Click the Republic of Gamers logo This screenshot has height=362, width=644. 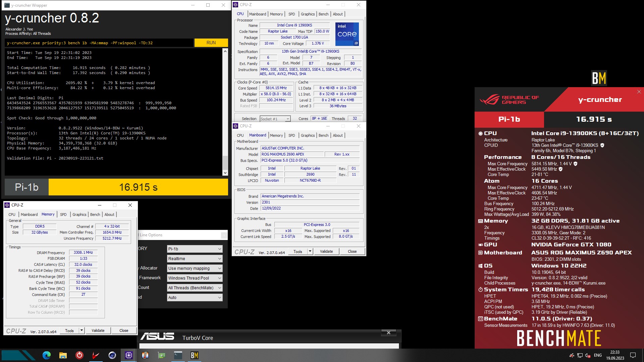(x=509, y=100)
